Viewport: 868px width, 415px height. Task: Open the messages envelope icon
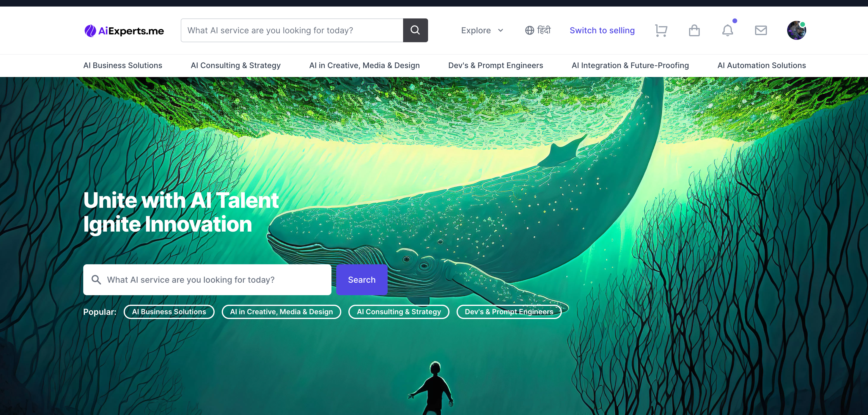click(761, 30)
